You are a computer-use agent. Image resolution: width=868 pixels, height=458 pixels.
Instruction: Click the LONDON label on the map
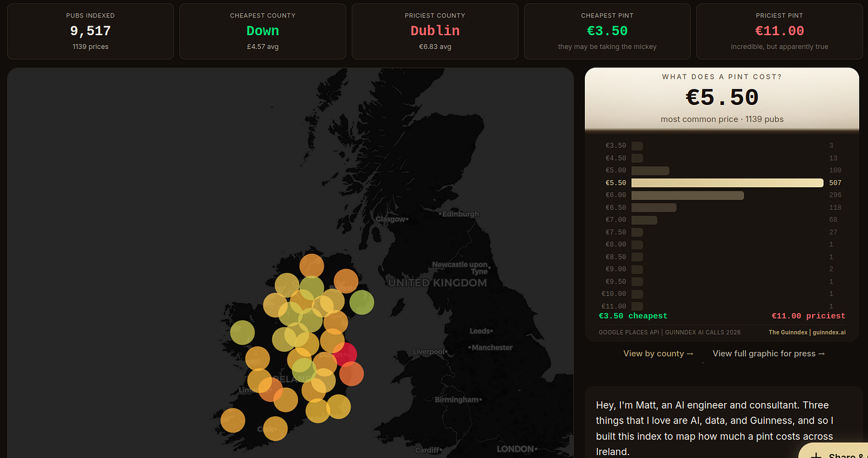tap(516, 448)
